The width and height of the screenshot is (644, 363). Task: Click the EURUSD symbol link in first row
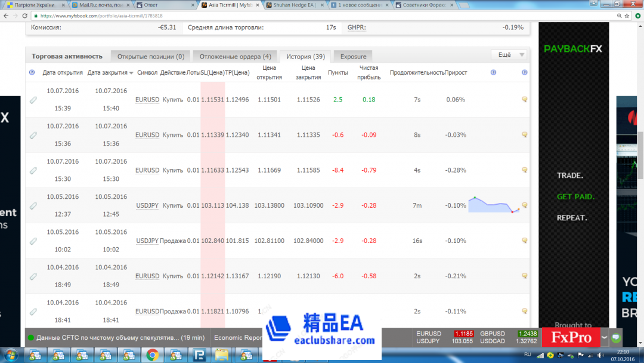click(x=147, y=100)
